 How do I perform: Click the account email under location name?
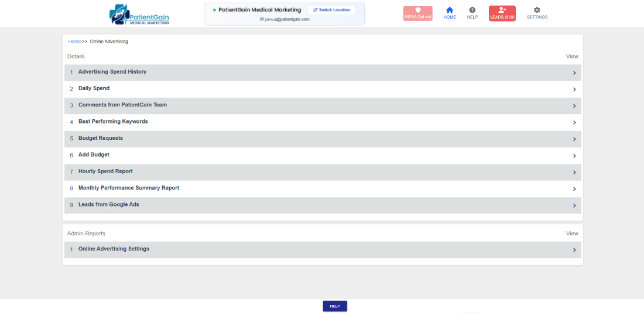(285, 19)
